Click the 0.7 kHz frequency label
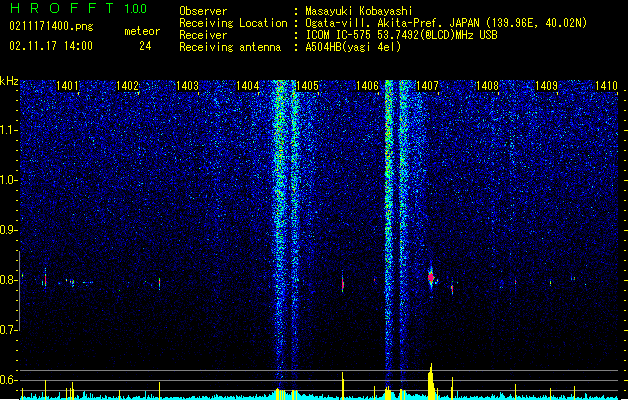 click(x=8, y=330)
